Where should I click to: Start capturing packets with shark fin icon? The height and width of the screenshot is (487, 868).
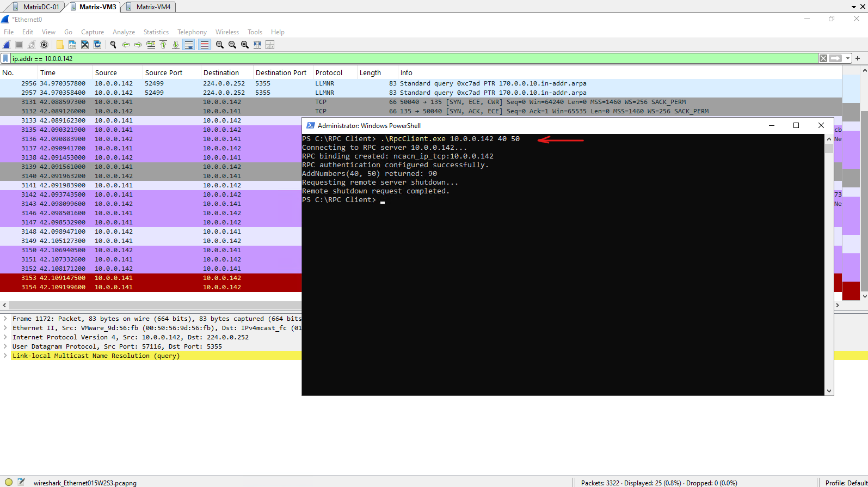click(x=7, y=45)
